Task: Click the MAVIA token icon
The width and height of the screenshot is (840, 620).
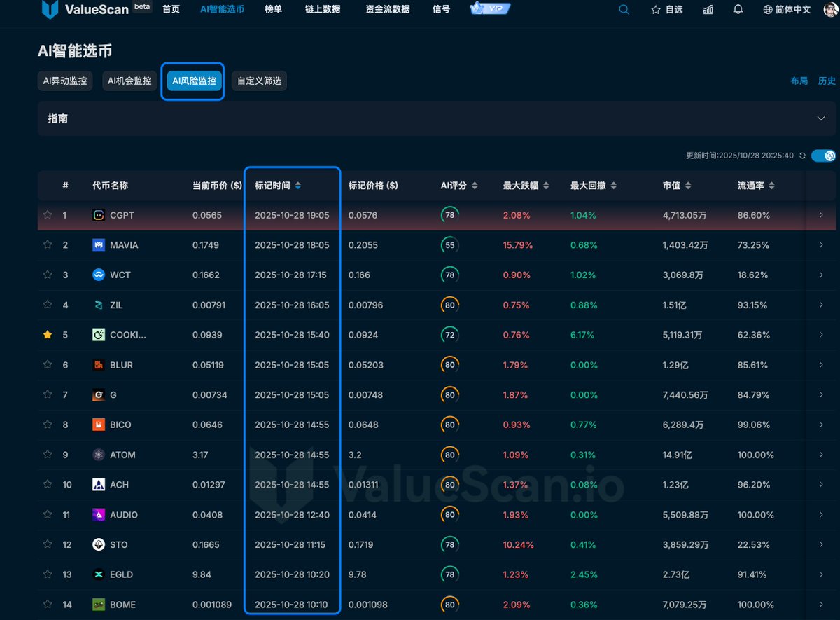Action: (99, 245)
